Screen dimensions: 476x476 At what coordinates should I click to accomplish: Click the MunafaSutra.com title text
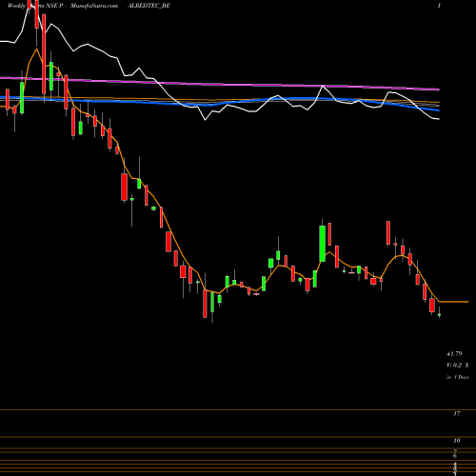pyautogui.click(x=94, y=6)
